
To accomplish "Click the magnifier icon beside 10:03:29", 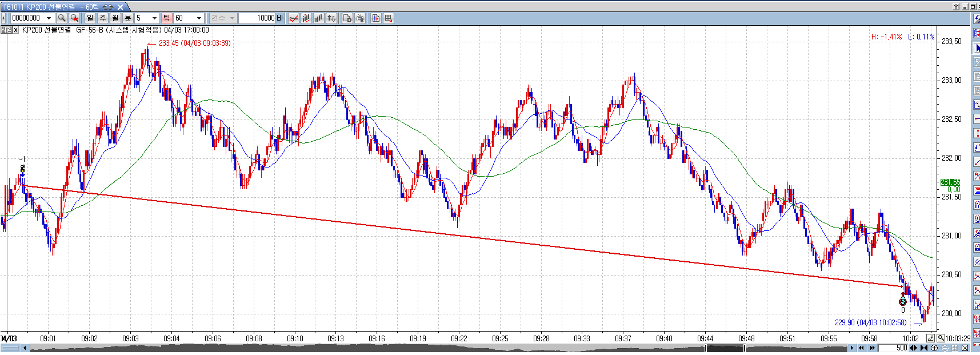I will tap(941, 338).
